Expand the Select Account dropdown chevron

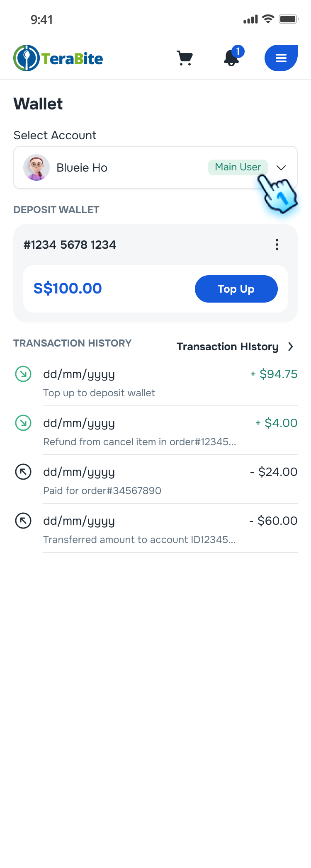[281, 168]
